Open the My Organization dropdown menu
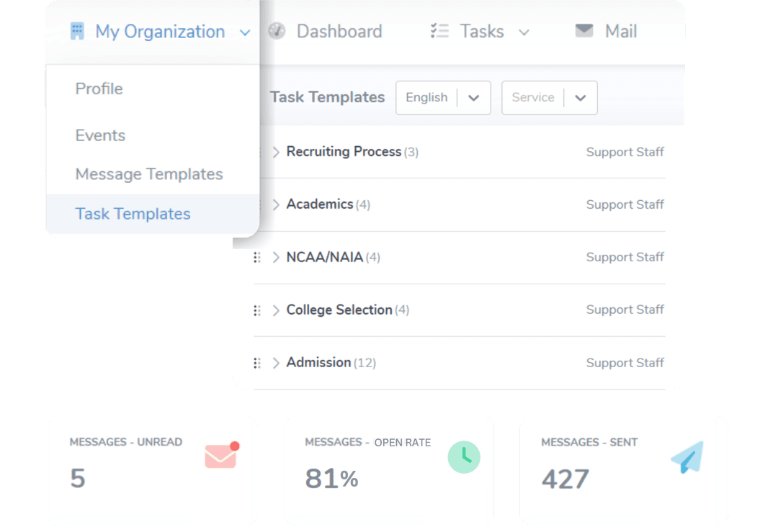The height and width of the screenshot is (532, 778). pyautogui.click(x=245, y=32)
